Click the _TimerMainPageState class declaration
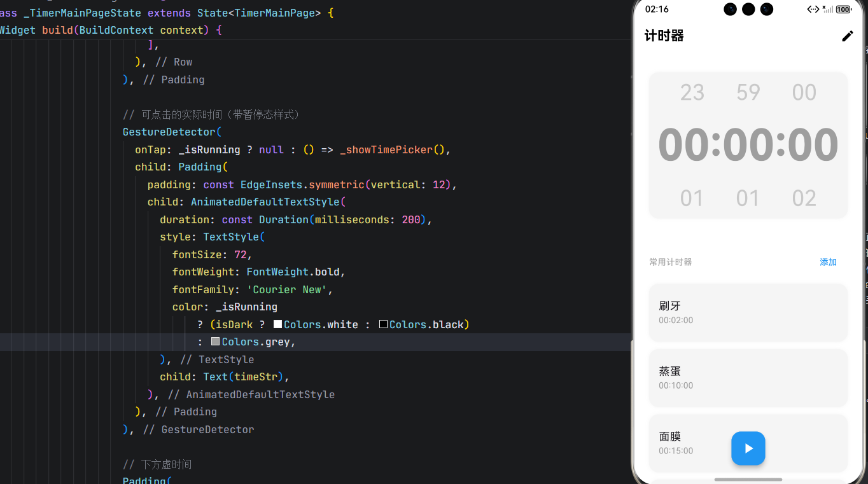868x484 pixels. (x=165, y=13)
